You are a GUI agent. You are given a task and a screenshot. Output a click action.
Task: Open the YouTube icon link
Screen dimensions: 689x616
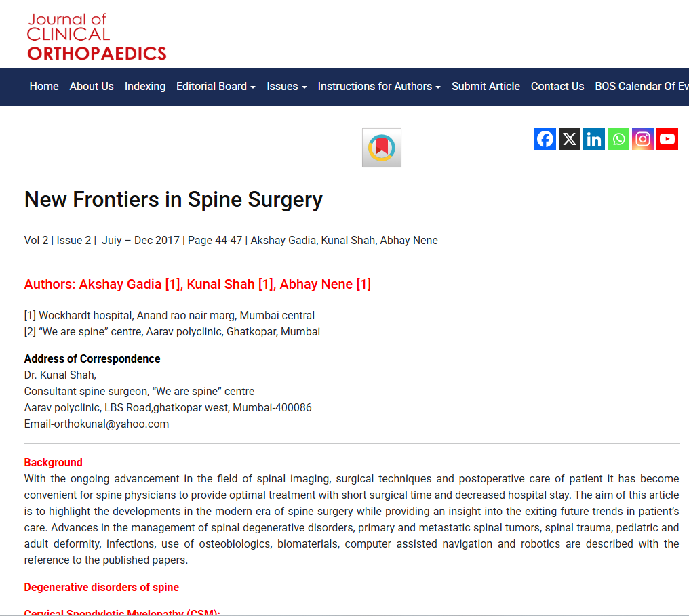[667, 139]
